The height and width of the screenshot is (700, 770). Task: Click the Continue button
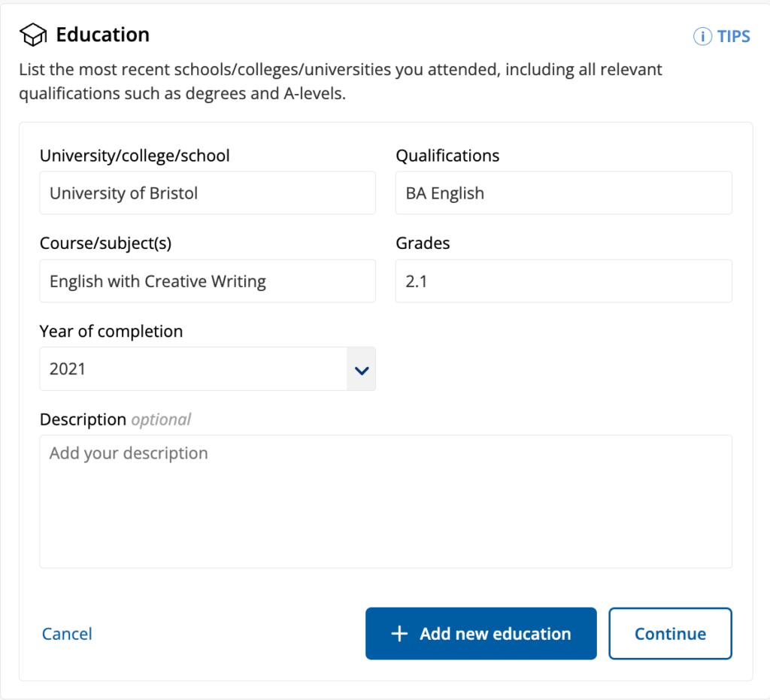[669, 633]
